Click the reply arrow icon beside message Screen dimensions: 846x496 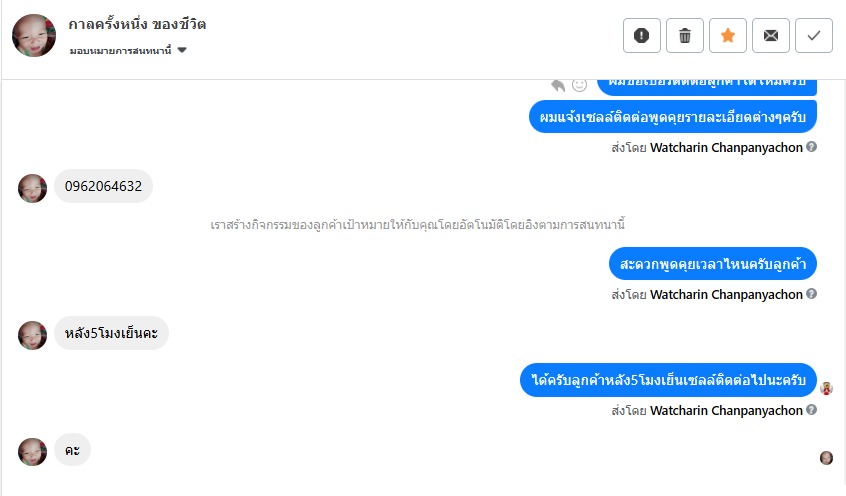(559, 85)
